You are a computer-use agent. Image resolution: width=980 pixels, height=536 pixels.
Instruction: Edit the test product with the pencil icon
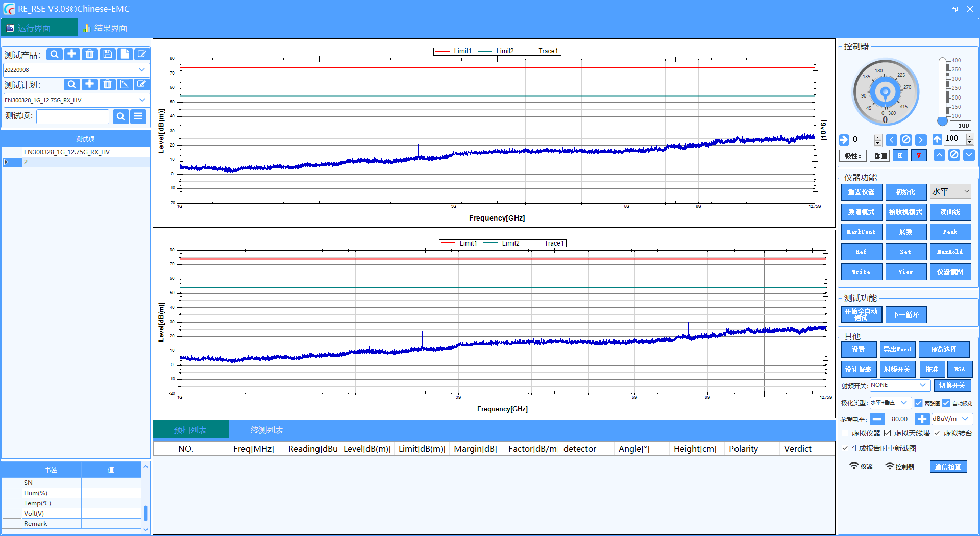[x=142, y=54]
